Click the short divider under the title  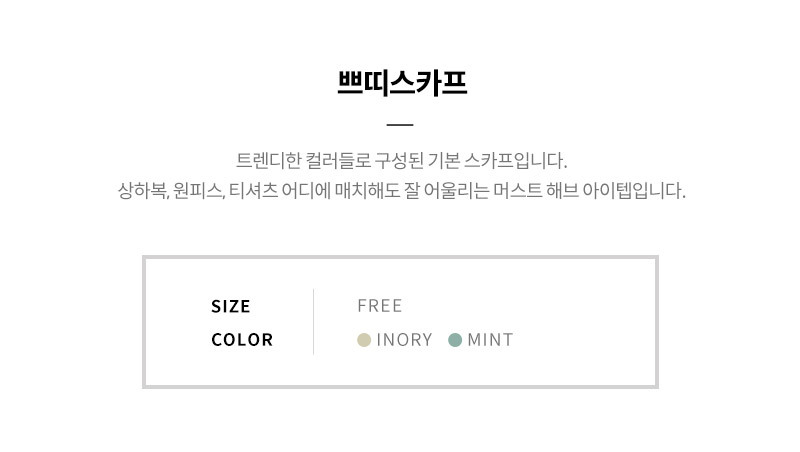[400, 124]
